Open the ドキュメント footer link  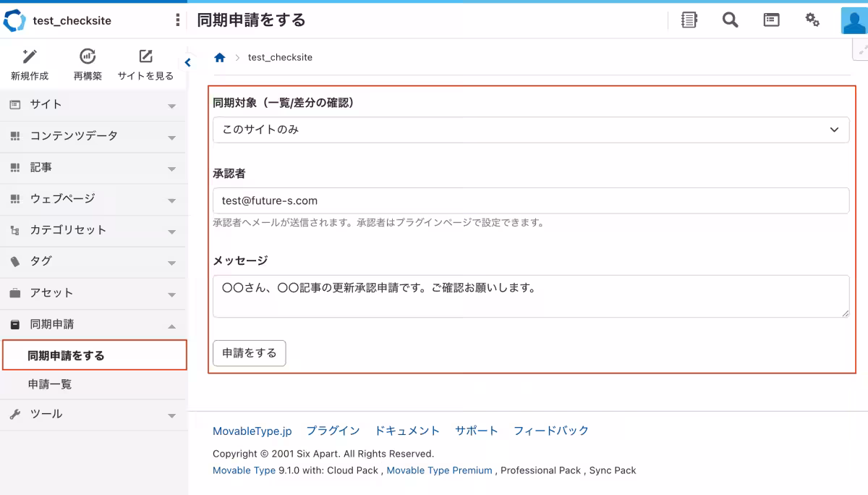(x=408, y=430)
